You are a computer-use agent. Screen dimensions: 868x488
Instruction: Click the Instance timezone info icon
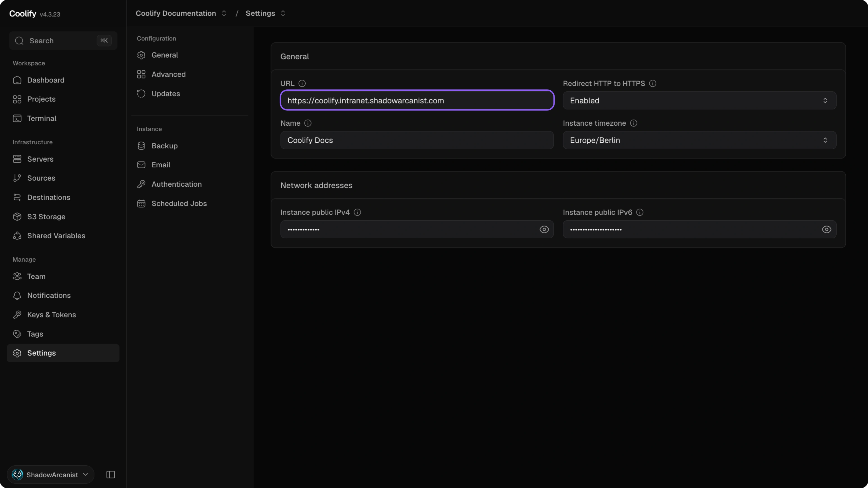[633, 123]
